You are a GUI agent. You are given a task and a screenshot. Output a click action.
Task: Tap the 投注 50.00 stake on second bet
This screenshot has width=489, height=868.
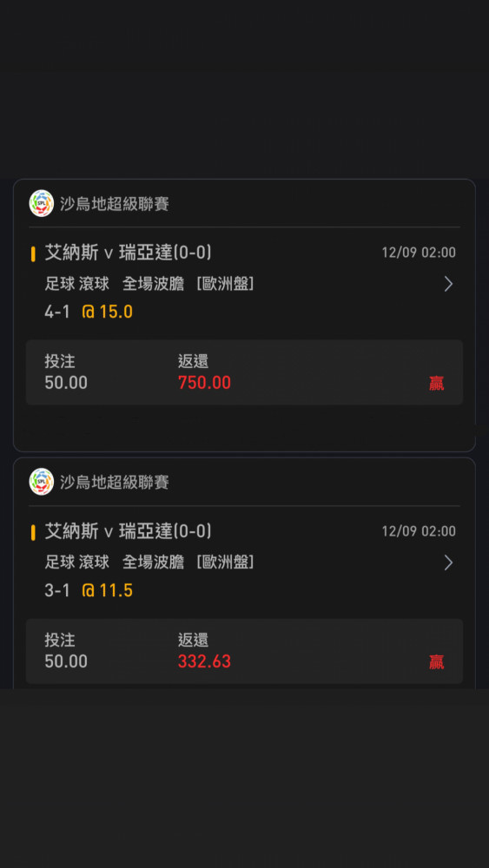(x=66, y=651)
